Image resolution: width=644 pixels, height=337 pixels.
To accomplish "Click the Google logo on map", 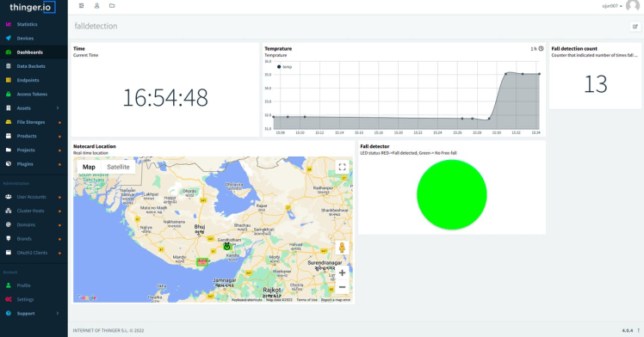I will point(87,297).
